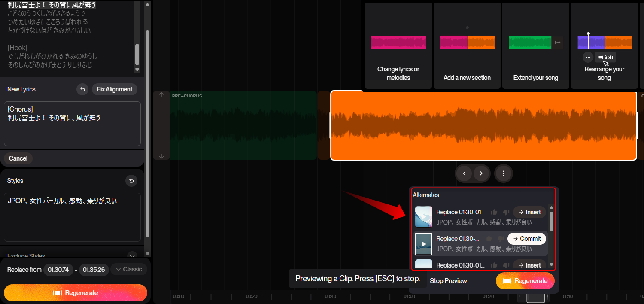The height and width of the screenshot is (304, 644).
Task: Commit the currently previewing alternate clip
Action: pyautogui.click(x=527, y=239)
